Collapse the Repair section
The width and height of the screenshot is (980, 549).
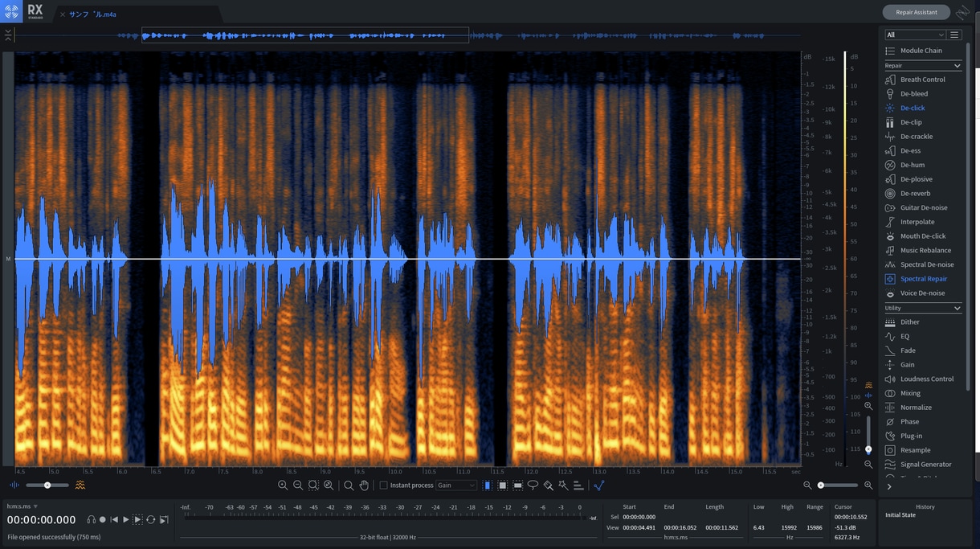pyautogui.click(x=957, y=66)
